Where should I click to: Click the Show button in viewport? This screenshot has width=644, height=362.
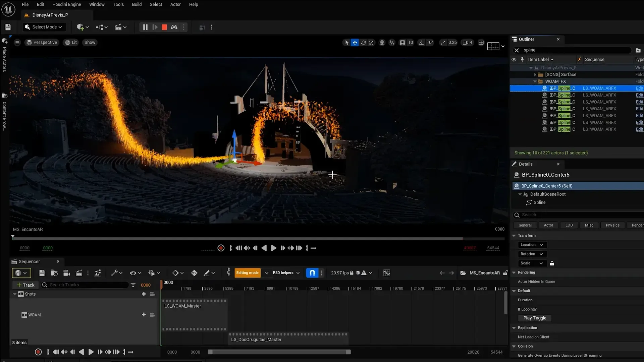(90, 43)
